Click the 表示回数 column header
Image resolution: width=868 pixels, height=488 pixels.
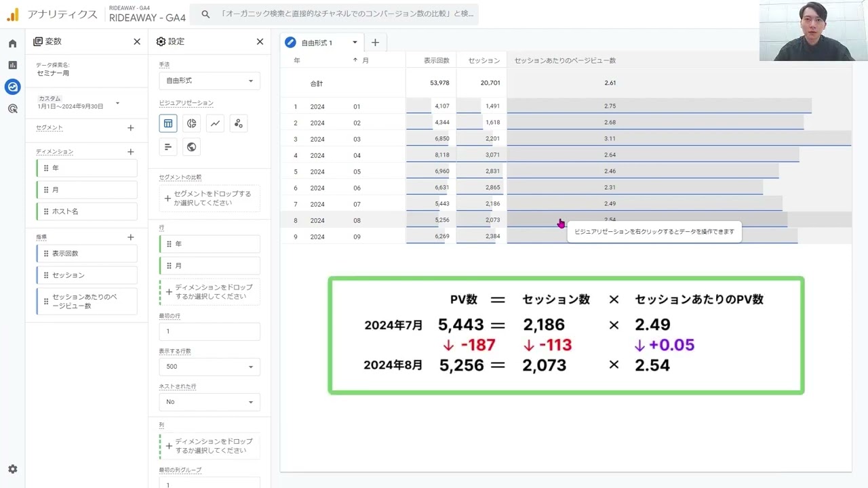(437, 60)
